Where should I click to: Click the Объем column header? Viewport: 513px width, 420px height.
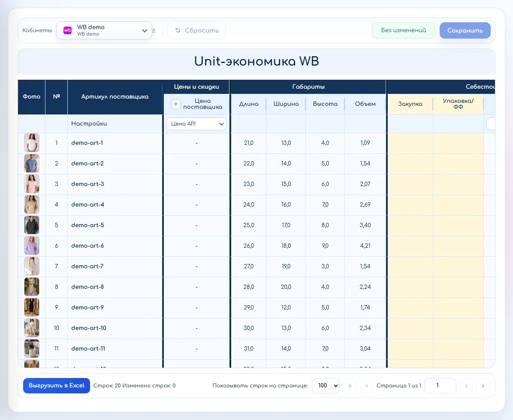click(x=365, y=104)
